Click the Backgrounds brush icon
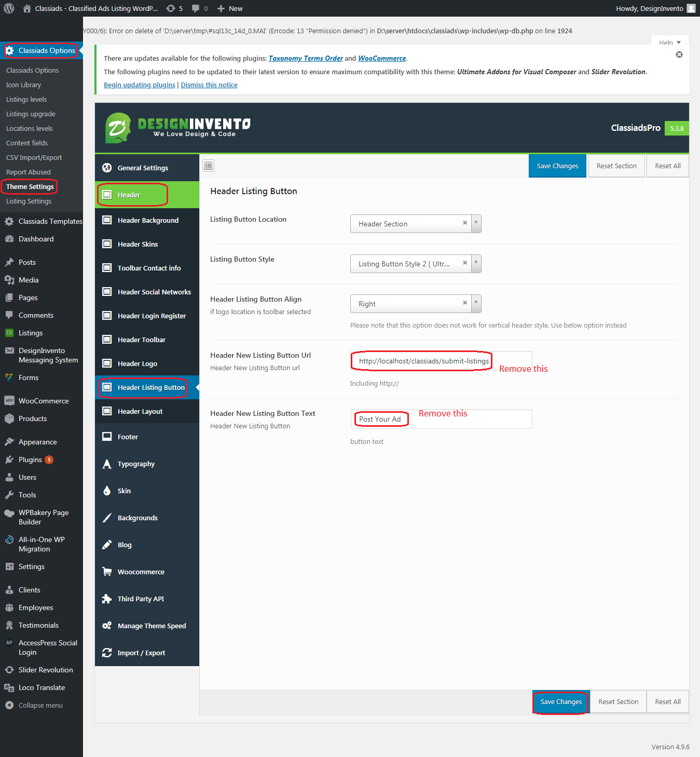This screenshot has width=700, height=757. pyautogui.click(x=107, y=518)
